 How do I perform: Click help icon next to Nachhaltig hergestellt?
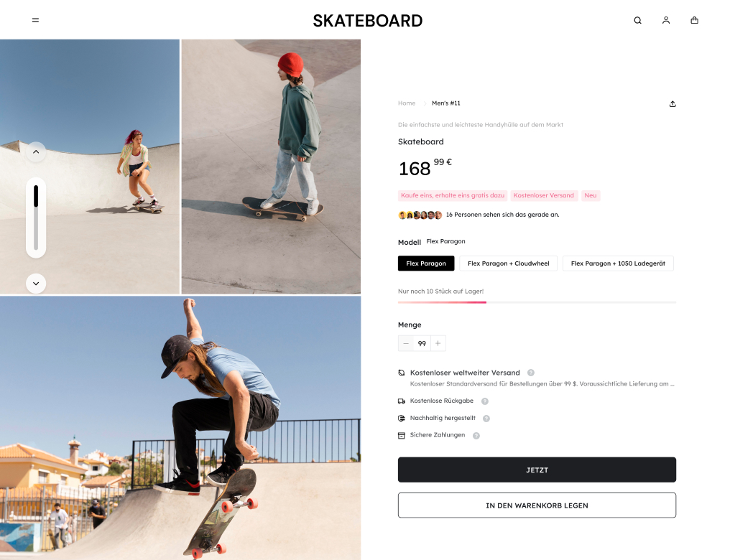click(486, 419)
